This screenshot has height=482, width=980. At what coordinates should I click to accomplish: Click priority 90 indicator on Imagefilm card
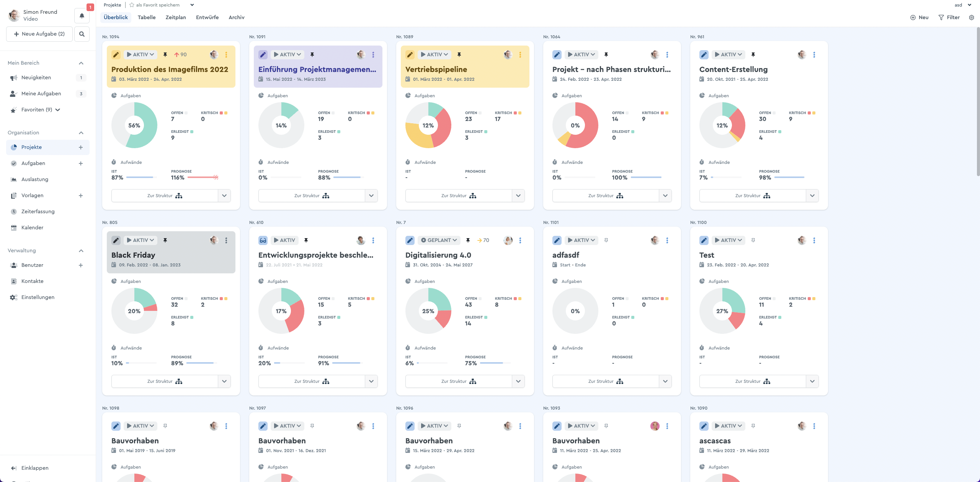(x=180, y=55)
